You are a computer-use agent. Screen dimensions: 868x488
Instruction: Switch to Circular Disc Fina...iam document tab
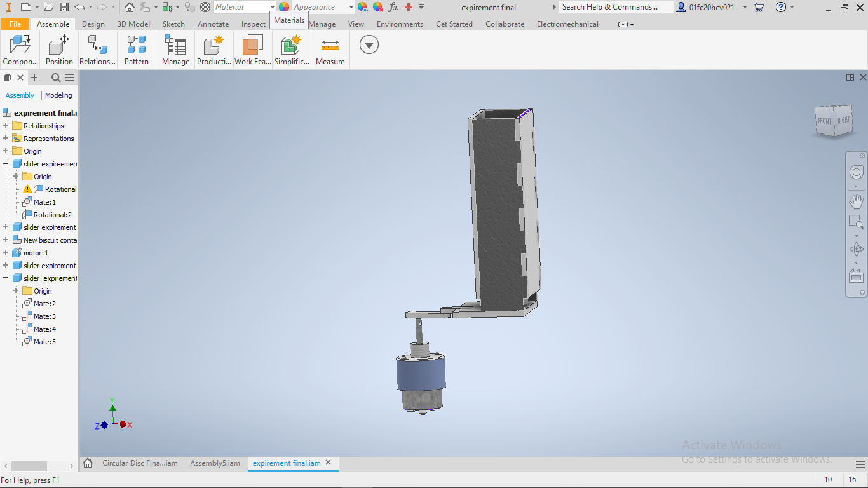pyautogui.click(x=140, y=463)
